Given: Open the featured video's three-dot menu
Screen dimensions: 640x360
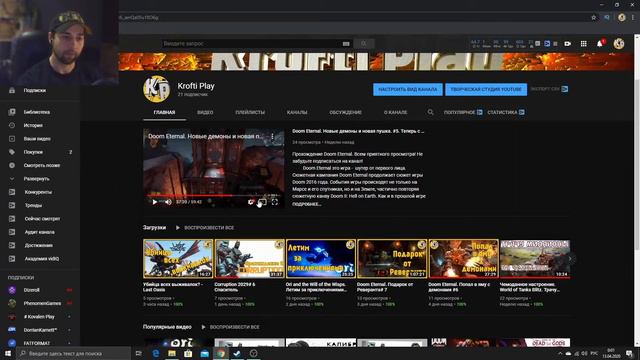Looking at the screenshot, I should (x=273, y=136).
